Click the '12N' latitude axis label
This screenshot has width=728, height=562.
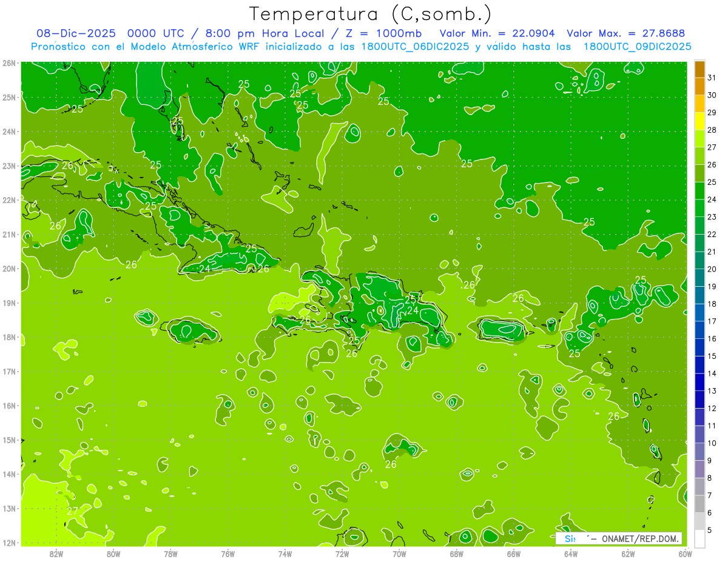click(x=9, y=543)
